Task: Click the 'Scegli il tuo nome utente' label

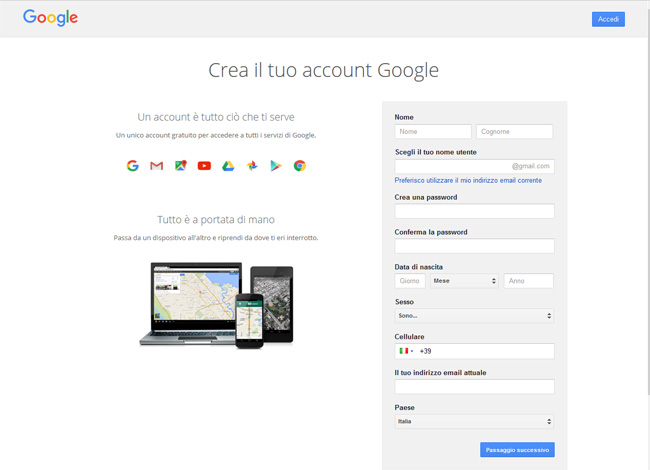Action: 436,152
